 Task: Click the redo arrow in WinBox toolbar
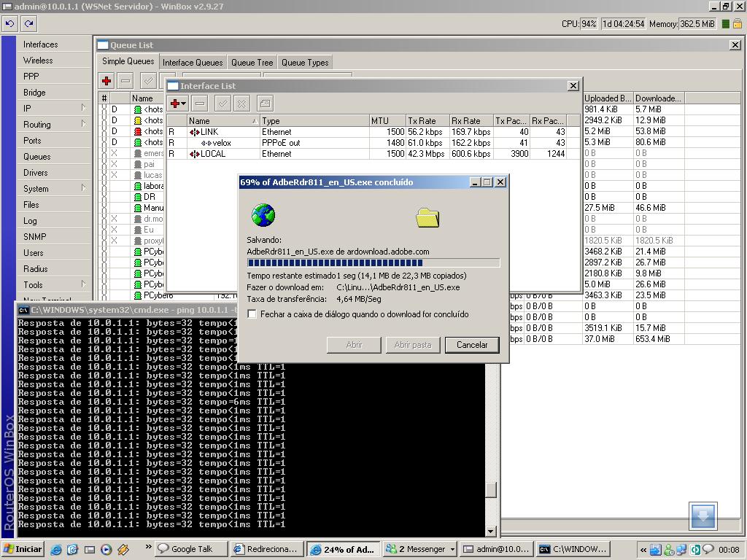[x=29, y=23]
